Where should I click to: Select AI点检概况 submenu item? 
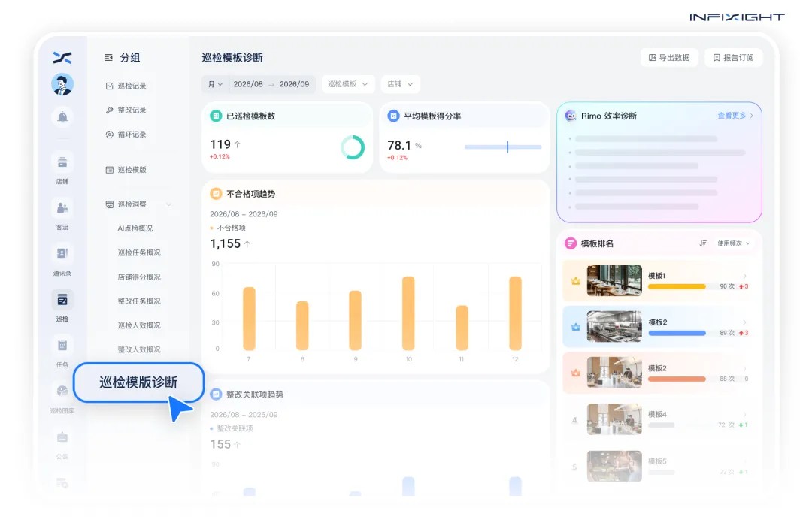click(x=135, y=228)
